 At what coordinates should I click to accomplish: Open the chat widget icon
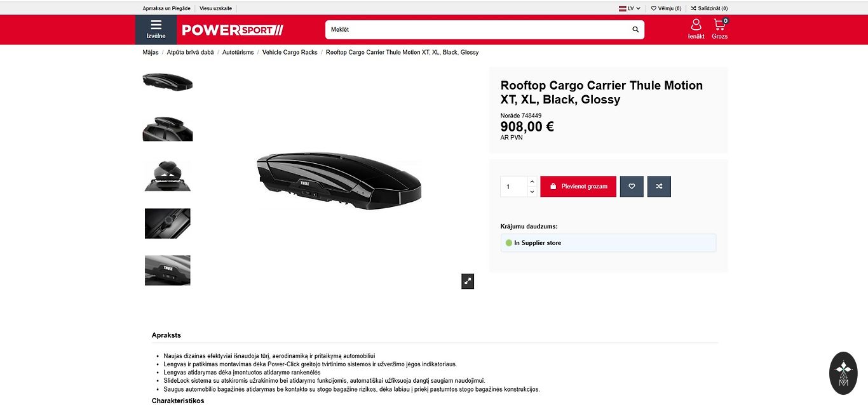(843, 373)
